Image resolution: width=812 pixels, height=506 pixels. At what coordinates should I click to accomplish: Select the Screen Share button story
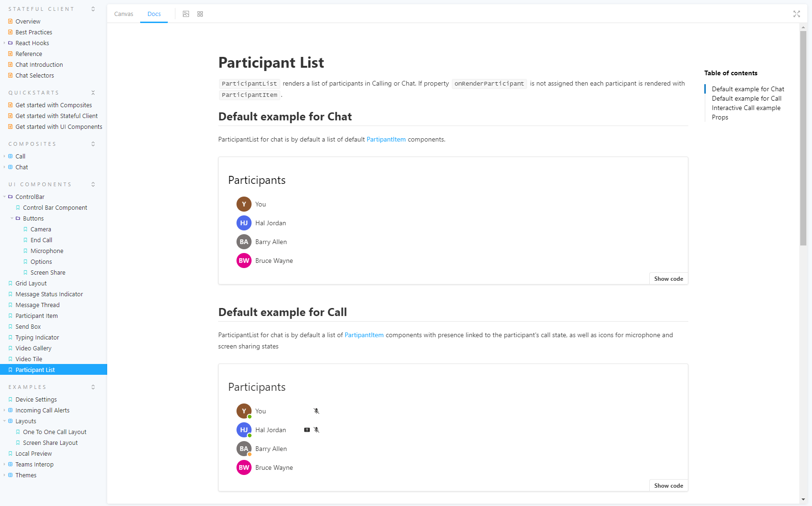48,272
